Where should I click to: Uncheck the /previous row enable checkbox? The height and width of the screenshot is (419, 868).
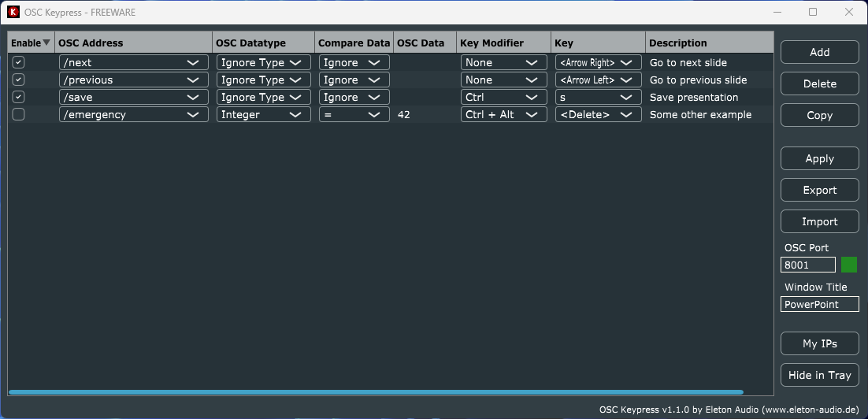point(19,80)
